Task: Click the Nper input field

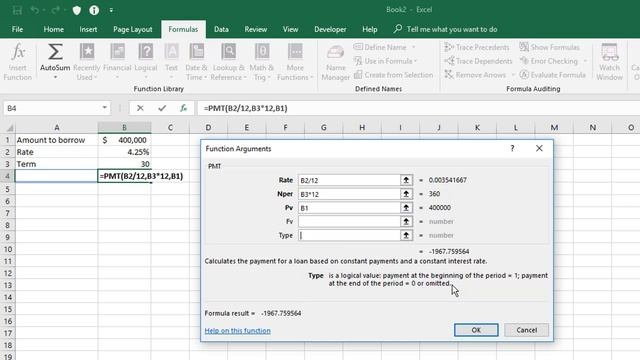Action: point(349,194)
